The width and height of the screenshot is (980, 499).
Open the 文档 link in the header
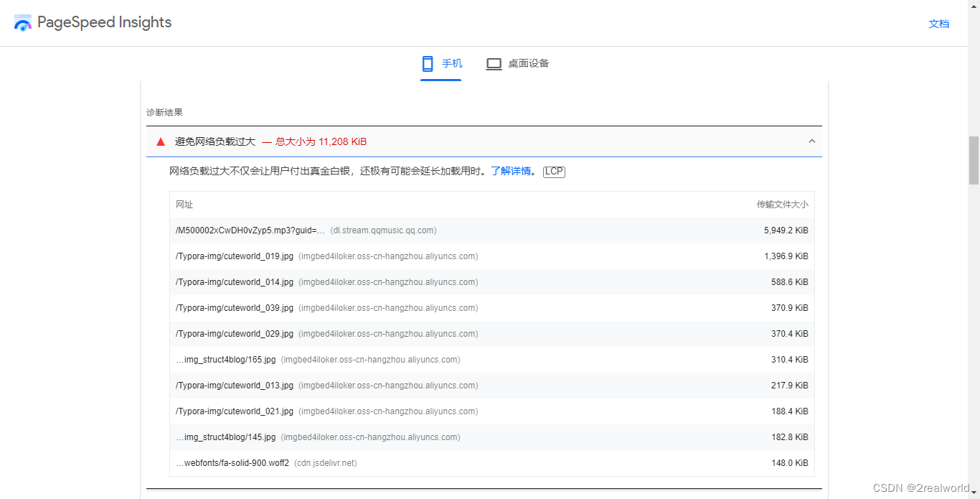(939, 24)
